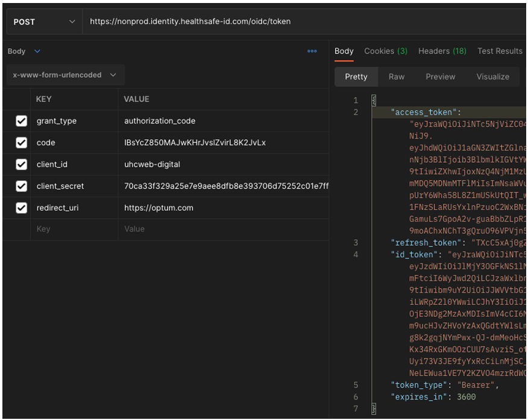
Task: Uncheck the client_secret parameter checkbox
Action: point(22,186)
